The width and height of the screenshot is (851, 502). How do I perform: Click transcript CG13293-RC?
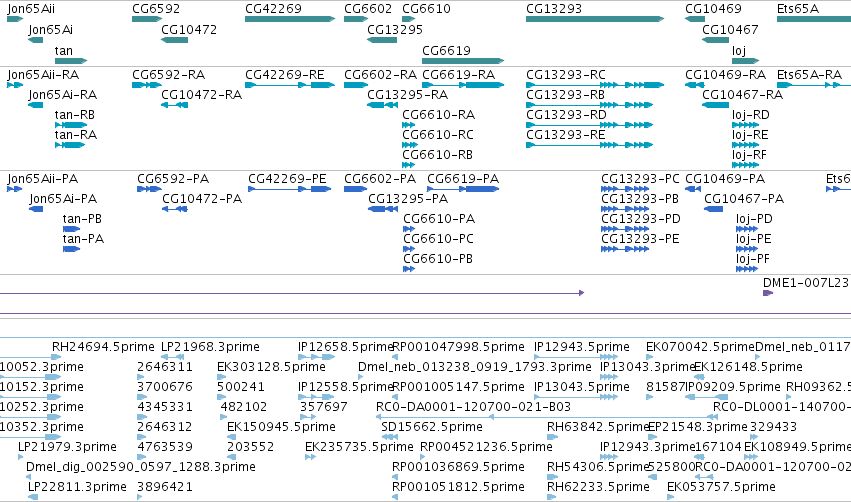point(566,75)
